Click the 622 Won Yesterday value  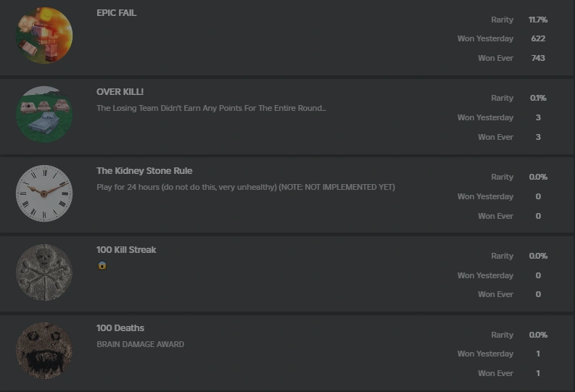538,39
